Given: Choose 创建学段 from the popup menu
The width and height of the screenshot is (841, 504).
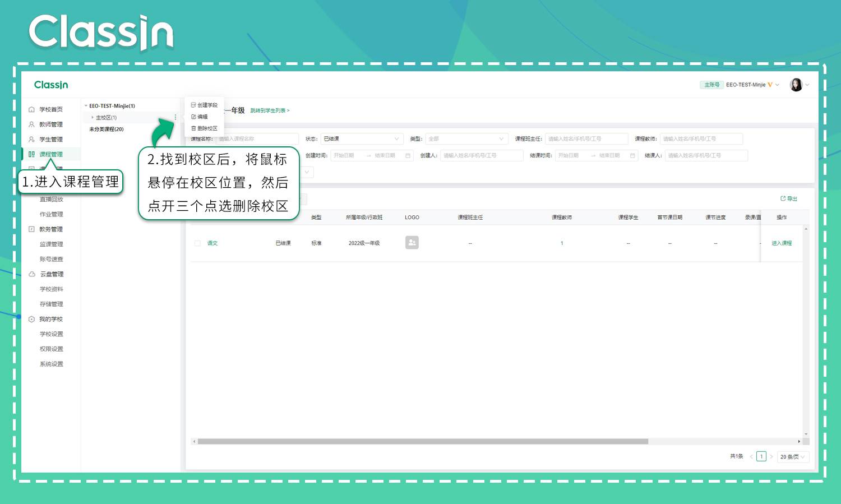Looking at the screenshot, I should click(204, 105).
